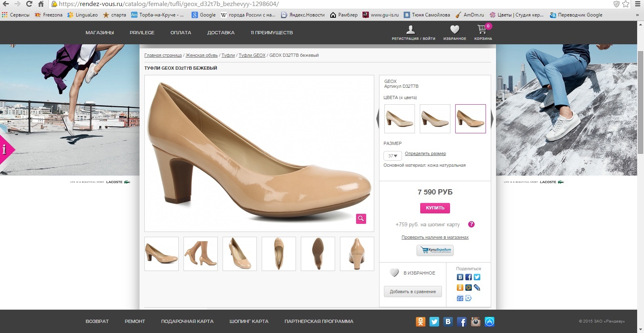Image resolution: width=644 pixels, height=333 pixels.
Task: Select second grey-beige color swatch
Action: [x=435, y=119]
